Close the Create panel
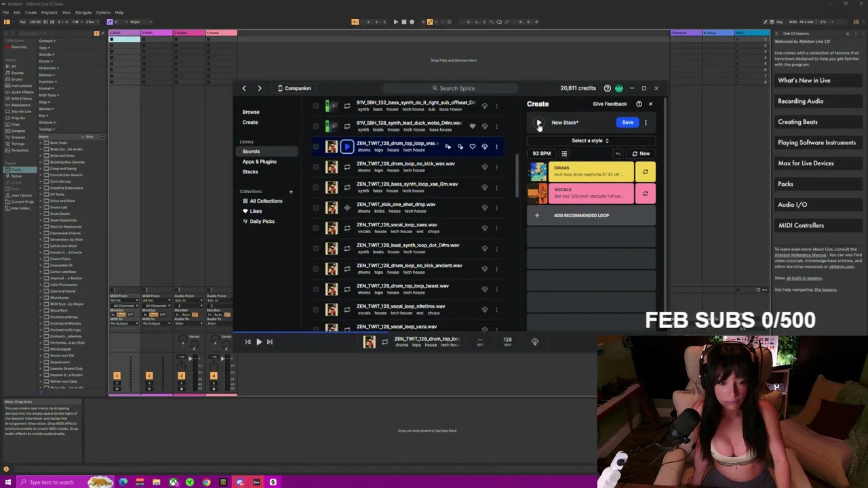The height and width of the screenshot is (488, 868). (x=650, y=104)
